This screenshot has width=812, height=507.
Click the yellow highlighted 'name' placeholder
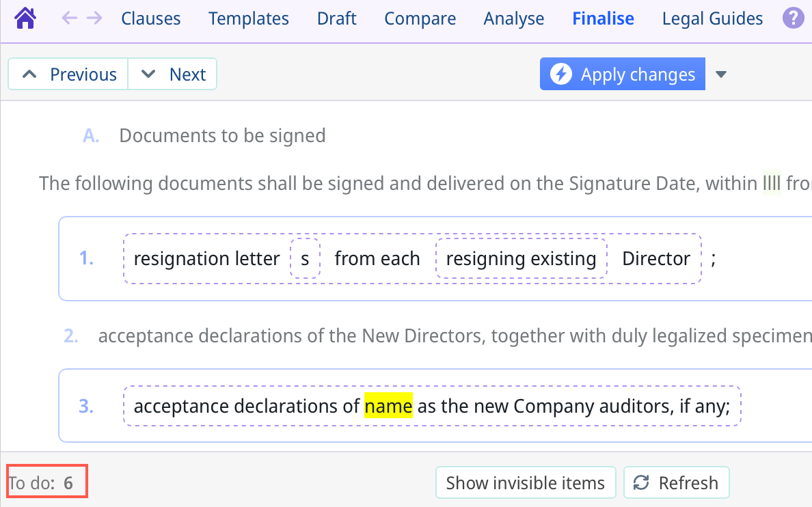(388, 407)
